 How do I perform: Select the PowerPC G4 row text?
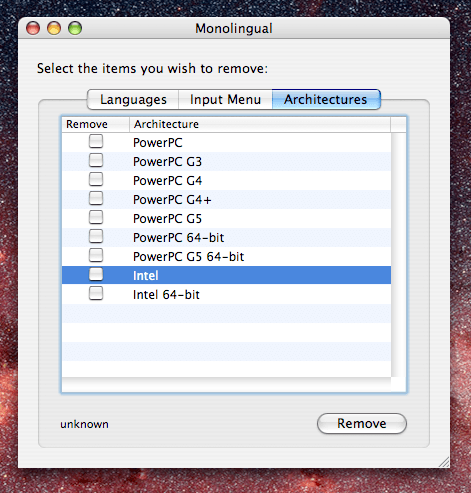(167, 181)
